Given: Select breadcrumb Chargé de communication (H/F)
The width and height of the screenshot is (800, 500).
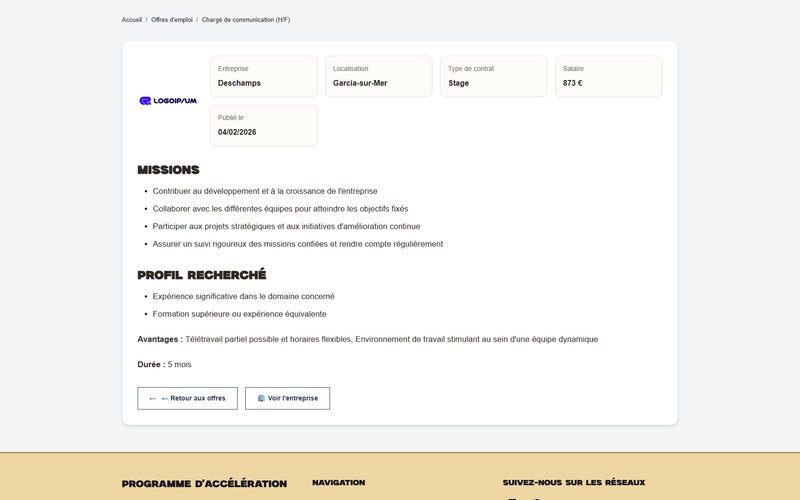Looking at the screenshot, I should click(x=246, y=20).
